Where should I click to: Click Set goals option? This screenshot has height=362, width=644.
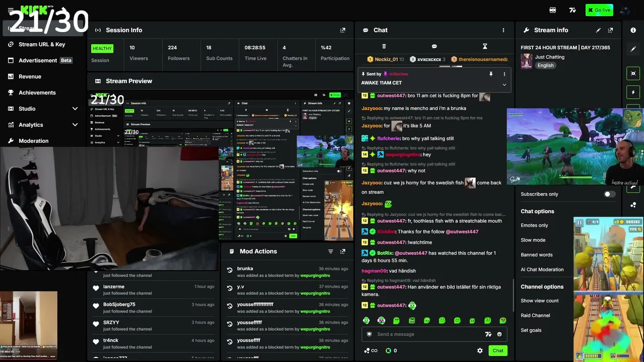[531, 330]
